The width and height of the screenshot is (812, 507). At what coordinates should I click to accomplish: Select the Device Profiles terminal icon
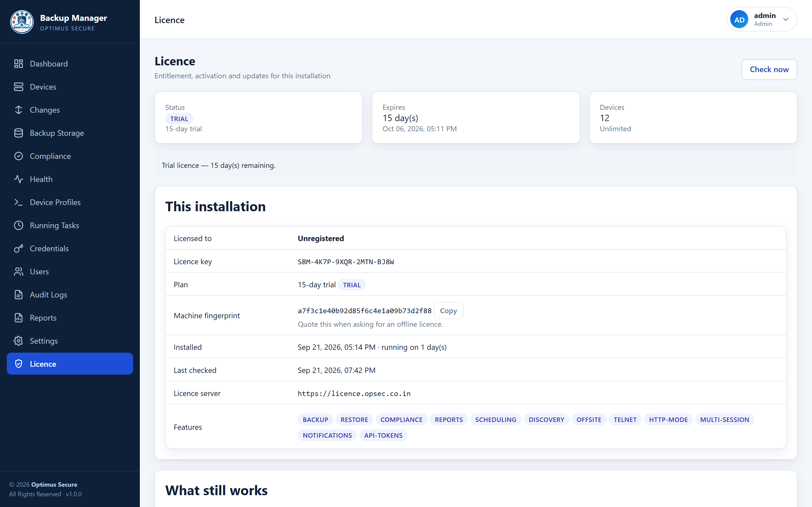18,202
